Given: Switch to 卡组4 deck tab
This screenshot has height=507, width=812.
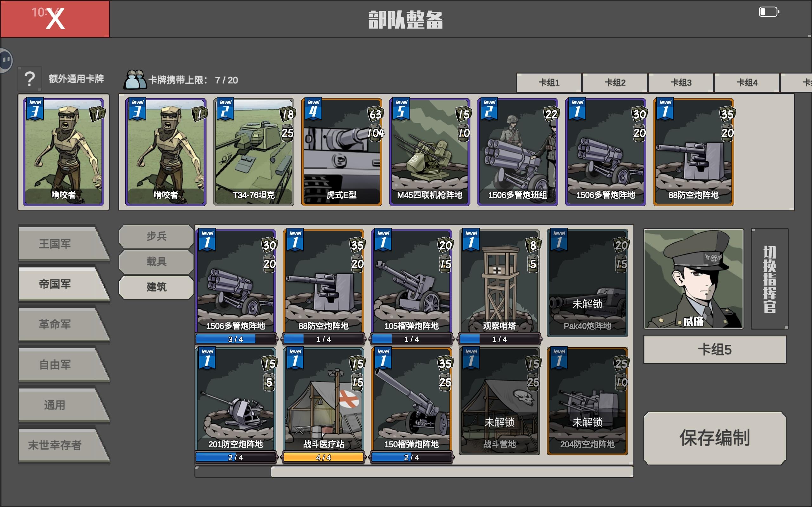Looking at the screenshot, I should click(x=747, y=82).
